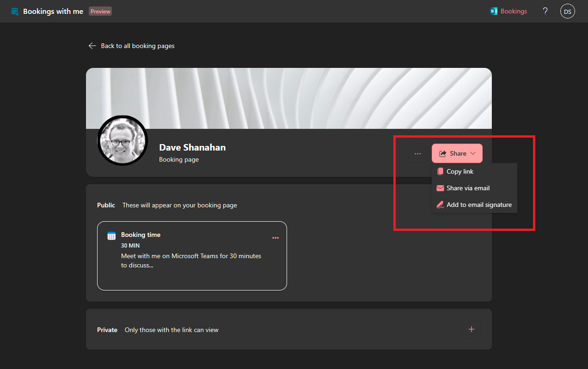
Task: Click the Preview badge
Action: (x=100, y=11)
